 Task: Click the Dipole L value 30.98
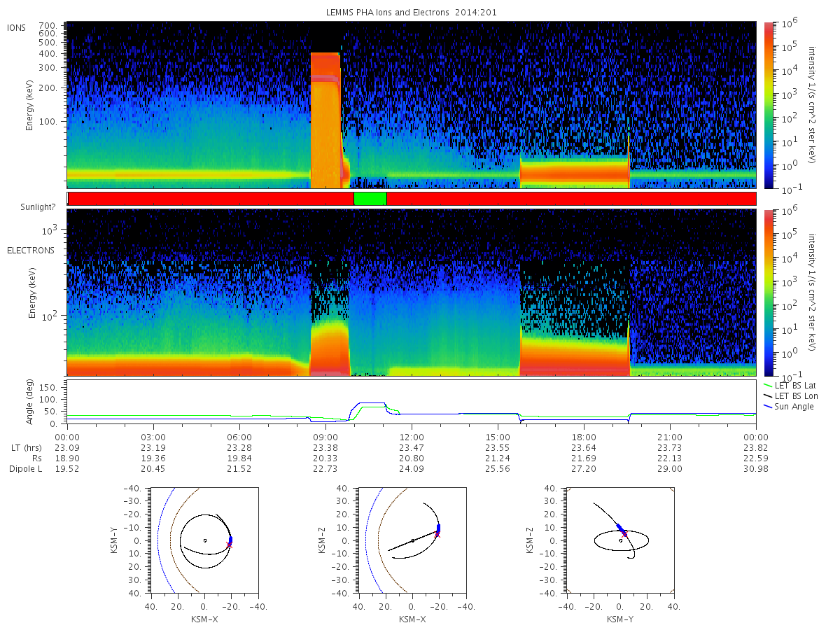pos(756,469)
